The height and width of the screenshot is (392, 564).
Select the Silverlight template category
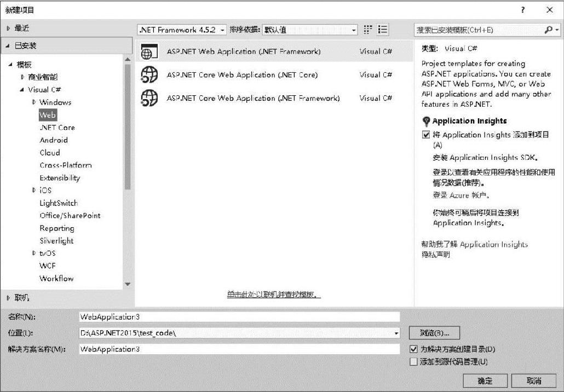coord(56,240)
